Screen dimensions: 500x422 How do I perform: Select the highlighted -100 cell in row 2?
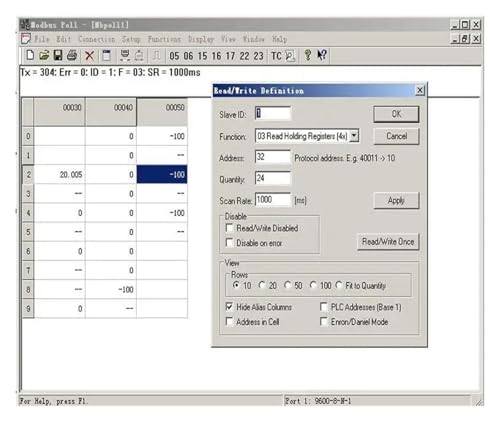coord(162,174)
